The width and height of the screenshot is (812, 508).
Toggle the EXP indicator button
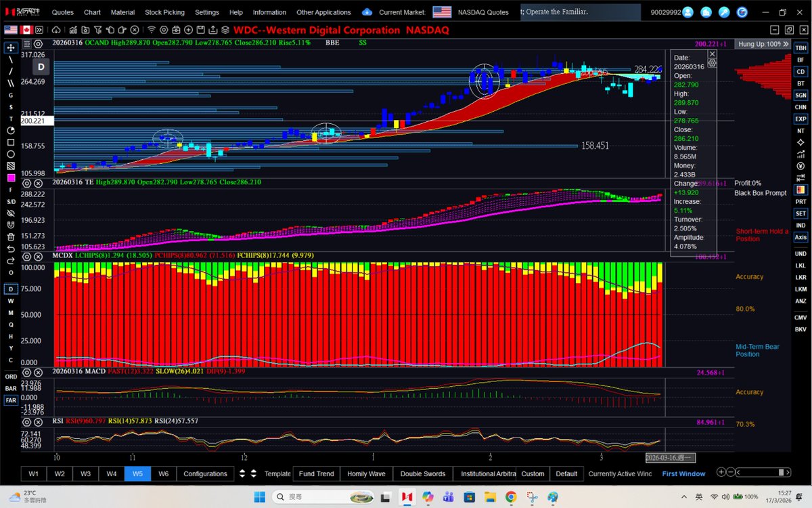(800, 119)
